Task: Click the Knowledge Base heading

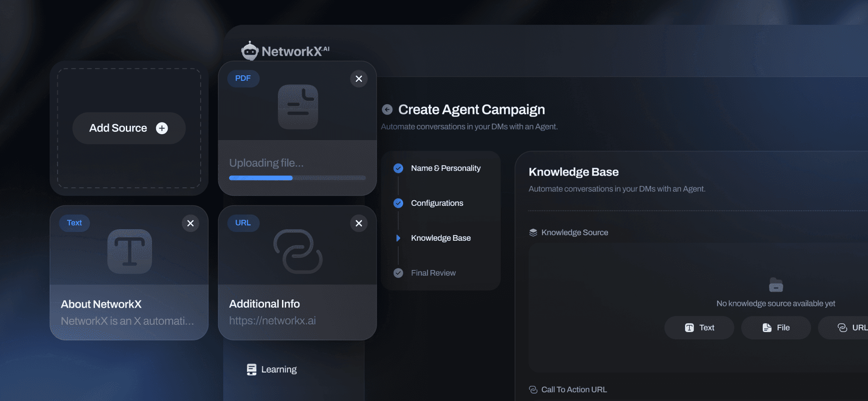Action: (574, 172)
